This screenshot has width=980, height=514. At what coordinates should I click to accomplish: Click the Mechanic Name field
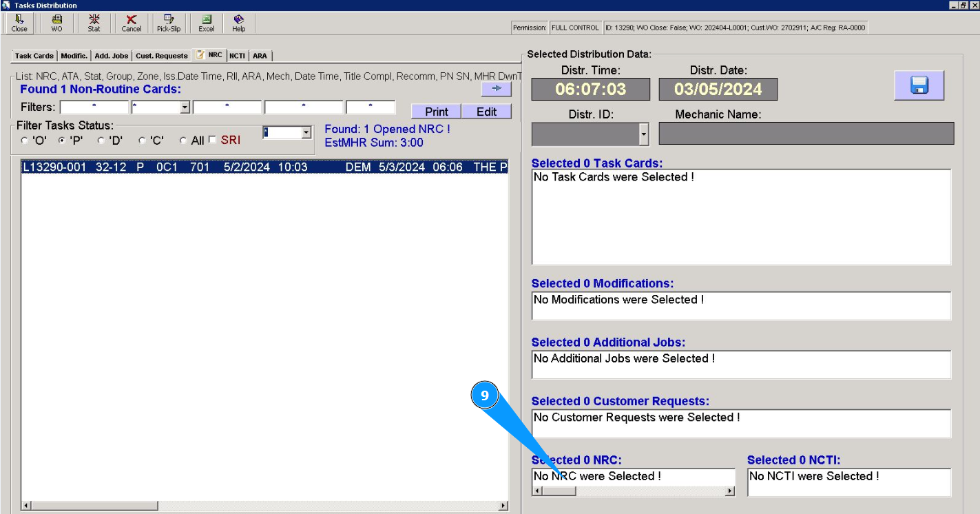[806, 134]
